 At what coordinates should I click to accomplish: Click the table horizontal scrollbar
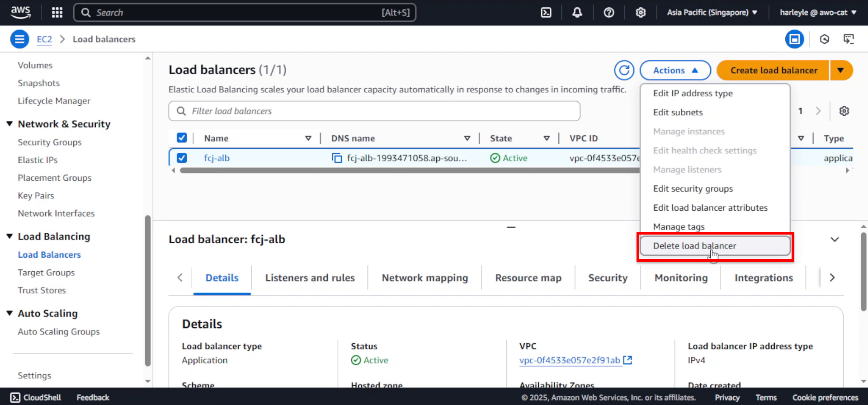410,170
